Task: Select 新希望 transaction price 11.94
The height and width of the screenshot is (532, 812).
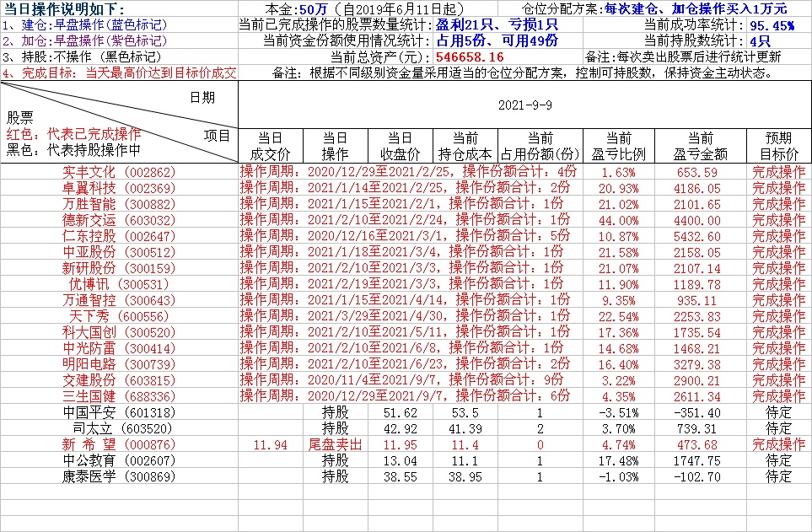Action: 271,445
